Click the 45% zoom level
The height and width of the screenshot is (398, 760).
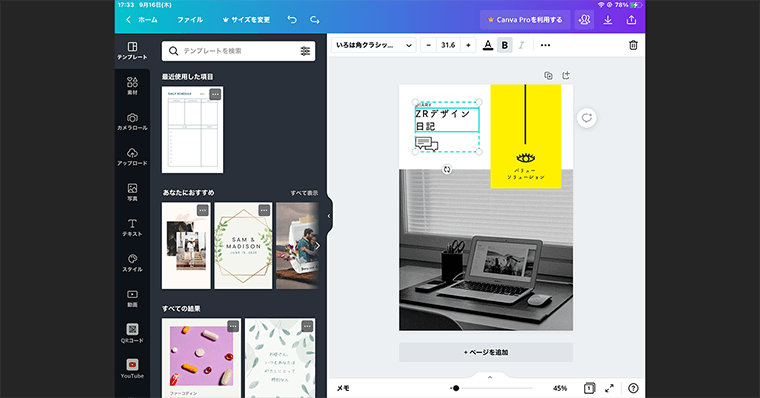coord(560,388)
